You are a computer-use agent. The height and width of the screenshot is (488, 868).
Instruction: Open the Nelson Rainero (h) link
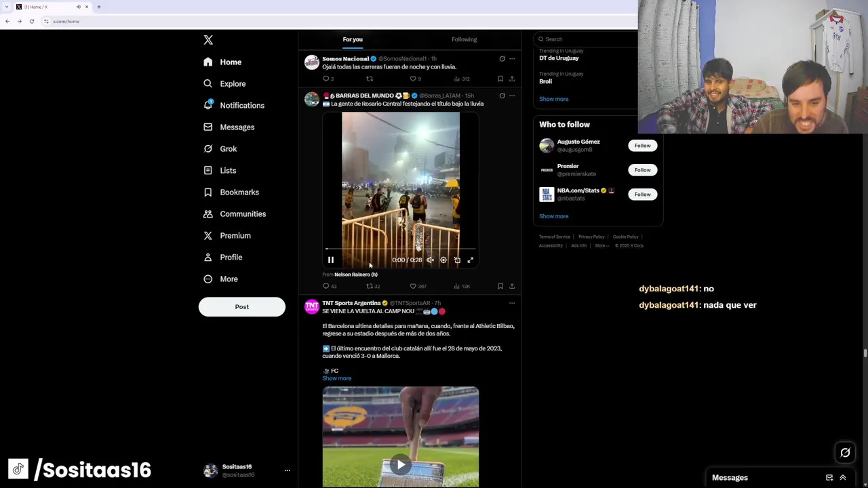pyautogui.click(x=356, y=274)
